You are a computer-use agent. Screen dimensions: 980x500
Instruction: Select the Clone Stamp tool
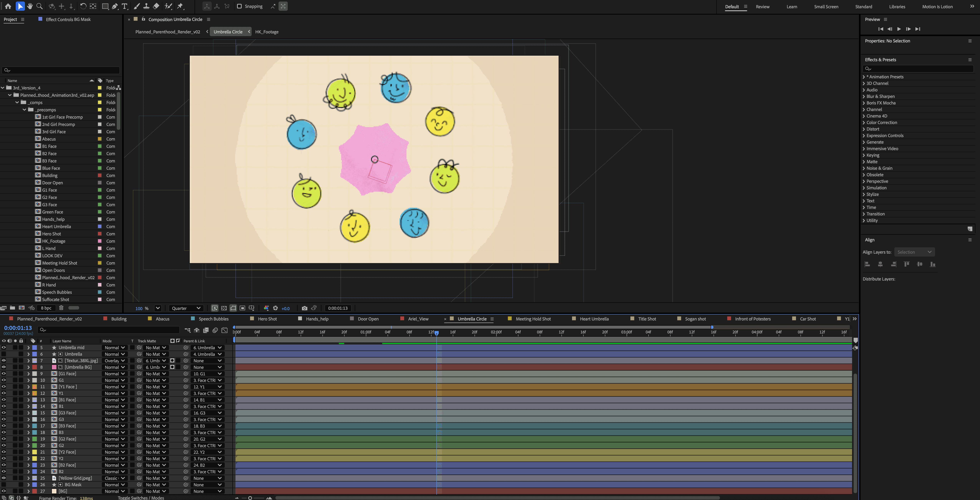click(146, 6)
